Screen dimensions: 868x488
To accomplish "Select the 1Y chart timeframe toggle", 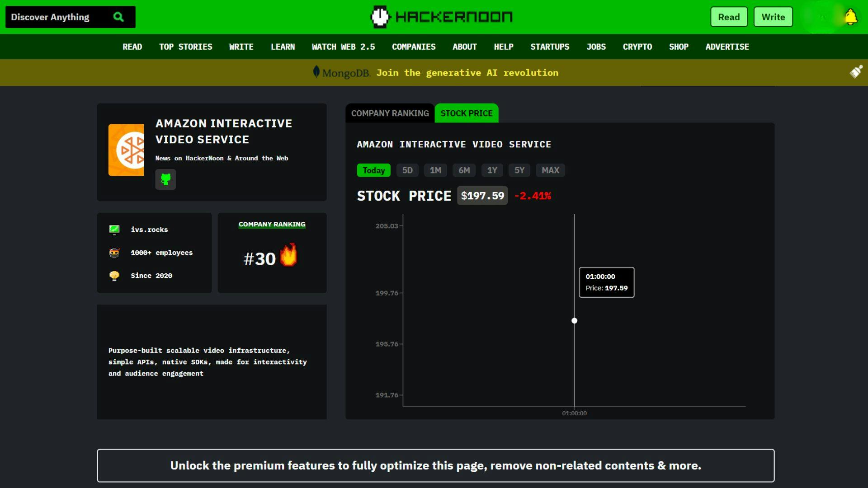I will tap(492, 170).
